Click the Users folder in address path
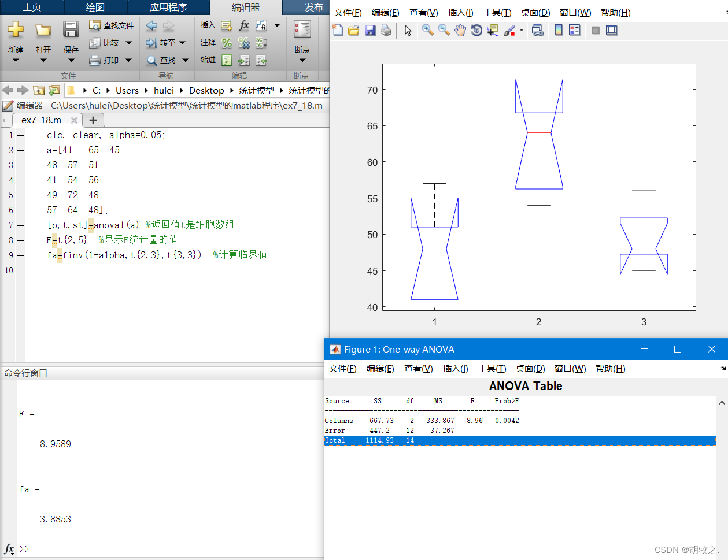This screenshot has height=560, width=728. (x=127, y=91)
